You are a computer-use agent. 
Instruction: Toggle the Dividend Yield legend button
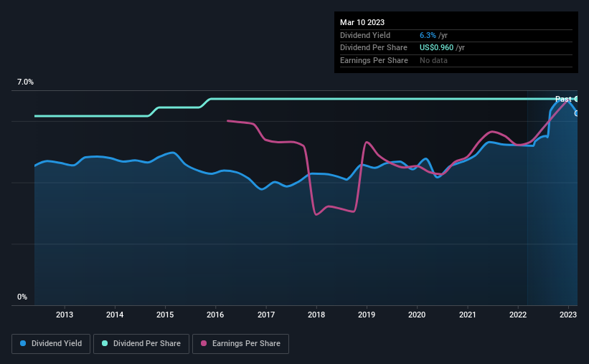click(50, 344)
